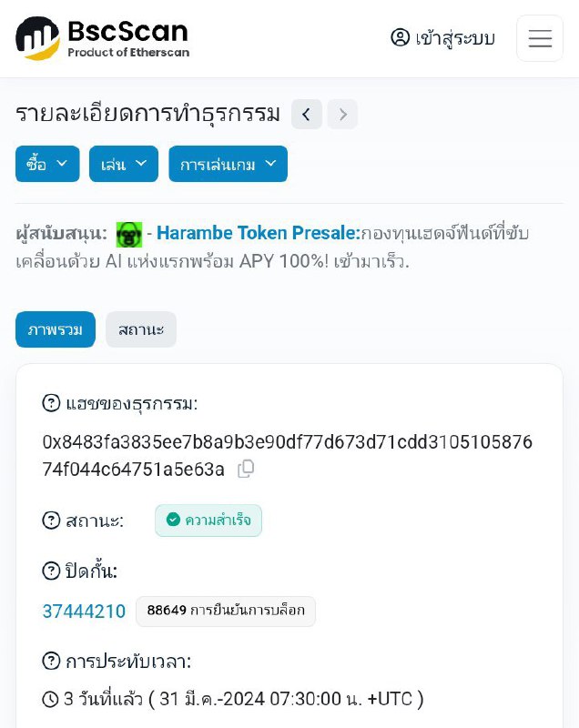Click help icon beside สถานะ label
The height and width of the screenshot is (728, 579).
click(52, 521)
